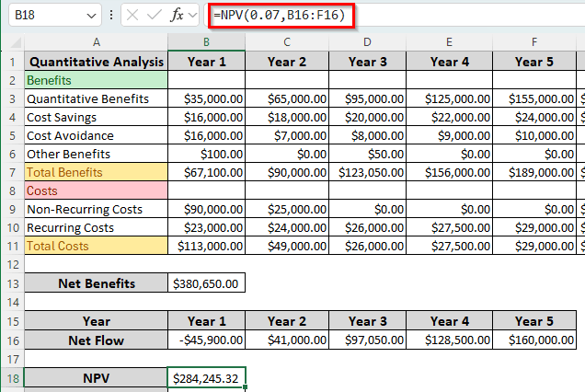Click the Other Benefits label cell
The width and height of the screenshot is (585, 392).
[97, 154]
